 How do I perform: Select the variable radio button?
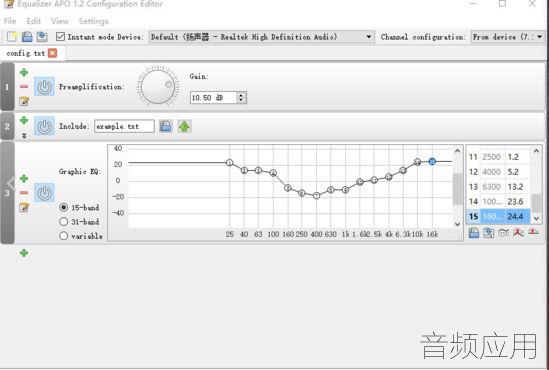[x=63, y=236]
